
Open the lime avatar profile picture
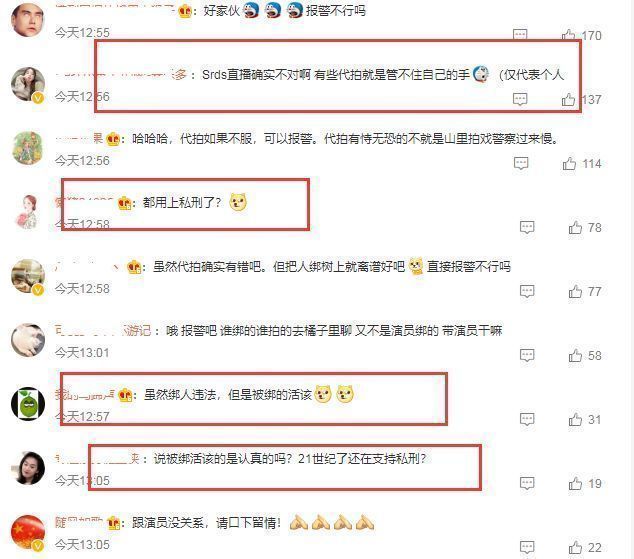pyautogui.click(x=28, y=403)
